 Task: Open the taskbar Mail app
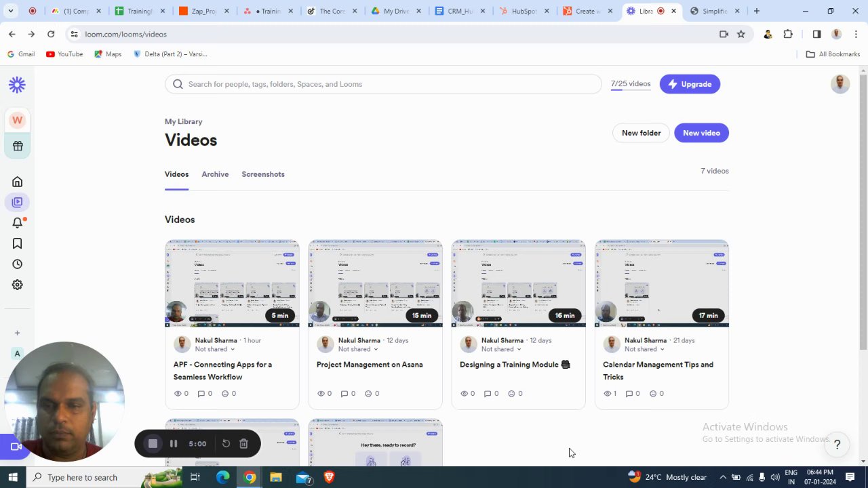click(x=303, y=477)
